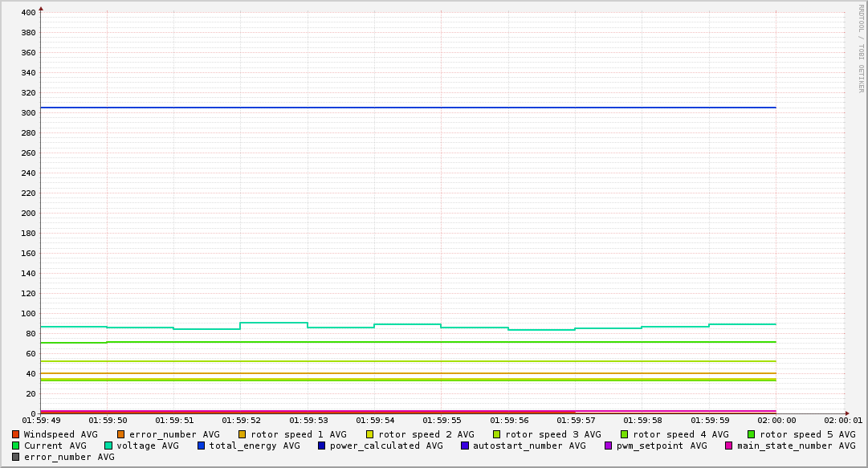Click the yellow rotor speed 2 legend square

370,434
